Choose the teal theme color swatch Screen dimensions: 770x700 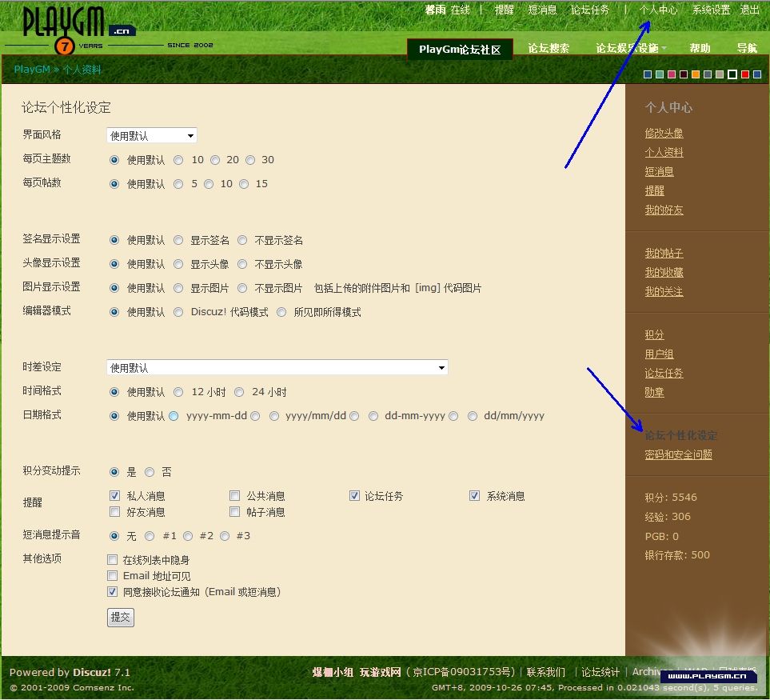(660, 74)
